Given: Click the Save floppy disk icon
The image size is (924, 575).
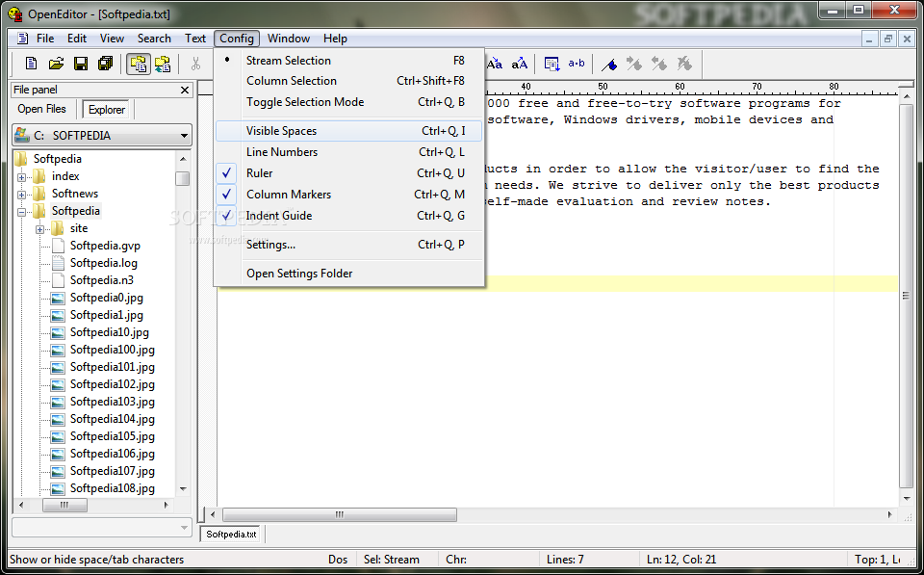Looking at the screenshot, I should pyautogui.click(x=81, y=64).
